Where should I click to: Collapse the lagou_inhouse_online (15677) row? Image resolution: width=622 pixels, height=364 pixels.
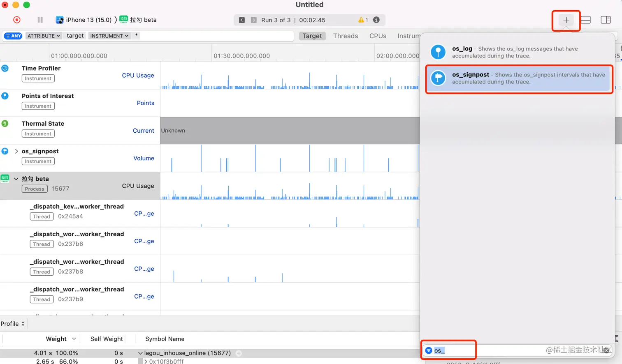[140, 353]
